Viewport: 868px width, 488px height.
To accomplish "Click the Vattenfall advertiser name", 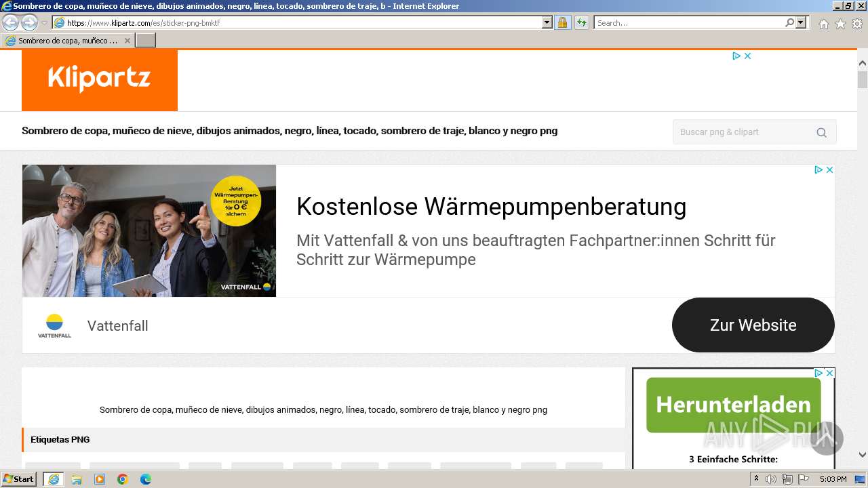I will coord(118,326).
